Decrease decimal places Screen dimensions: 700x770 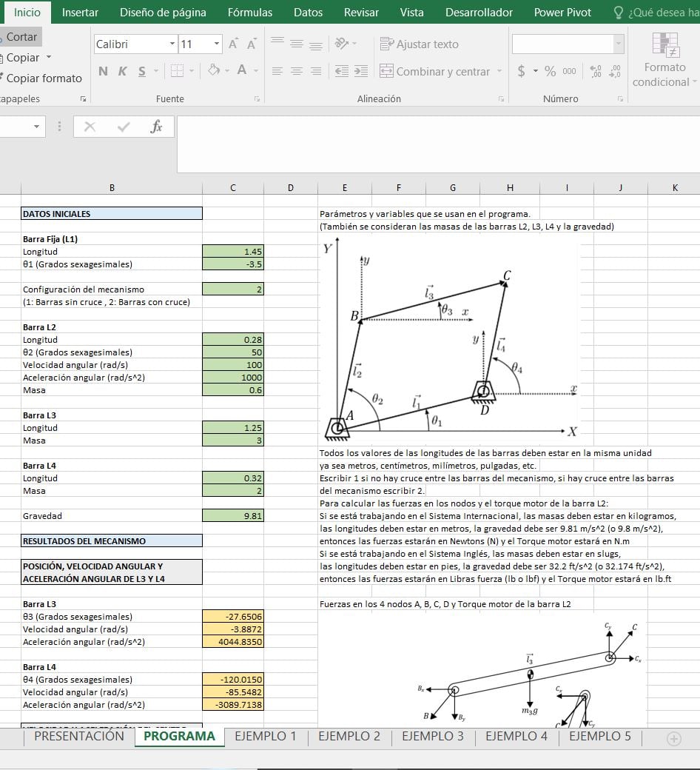[615, 71]
